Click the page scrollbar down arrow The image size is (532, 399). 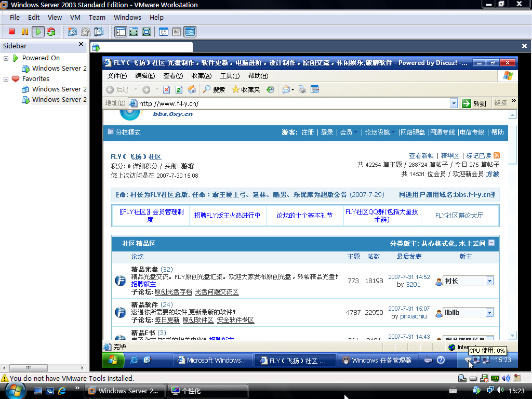coord(512,336)
